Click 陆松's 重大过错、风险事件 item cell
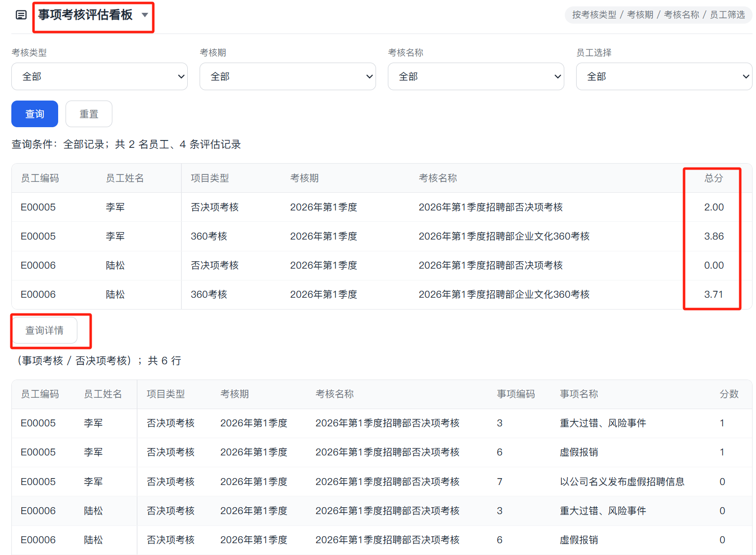756x555 pixels. click(x=603, y=511)
